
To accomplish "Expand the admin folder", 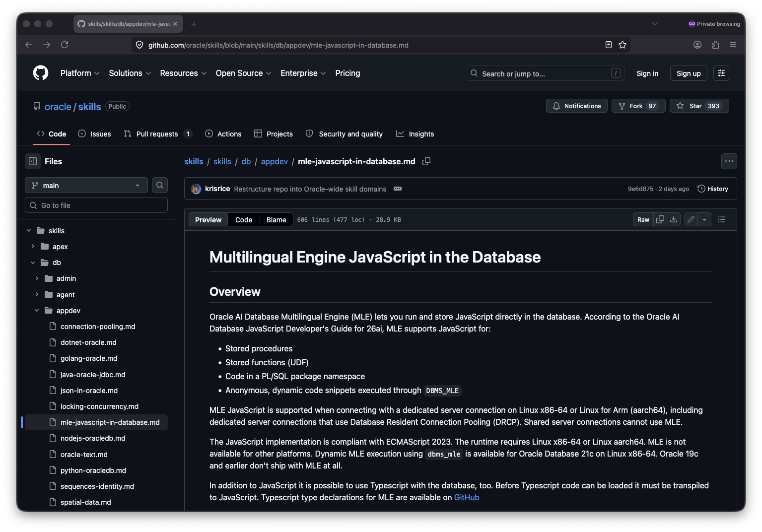I will coord(37,278).
